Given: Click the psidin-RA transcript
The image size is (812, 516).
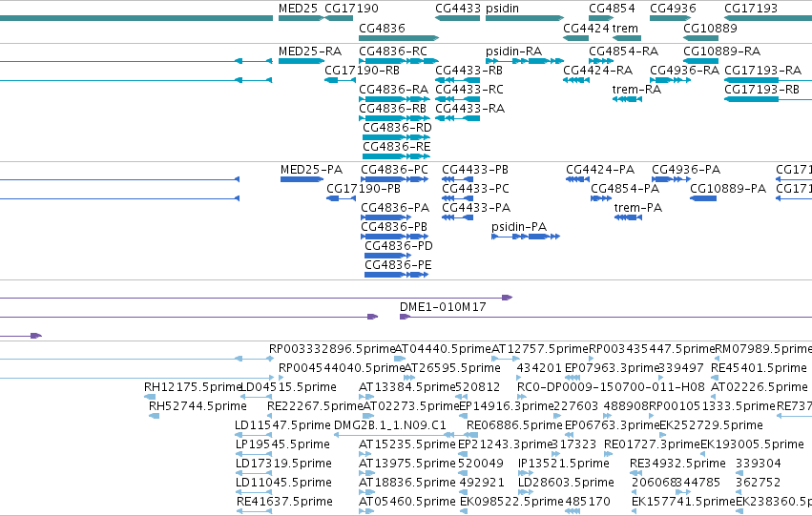Looking at the screenshot, I should click(525, 61).
